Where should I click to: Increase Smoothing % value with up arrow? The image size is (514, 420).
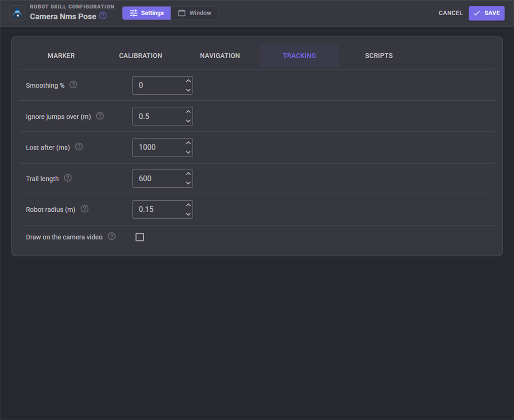pos(188,81)
